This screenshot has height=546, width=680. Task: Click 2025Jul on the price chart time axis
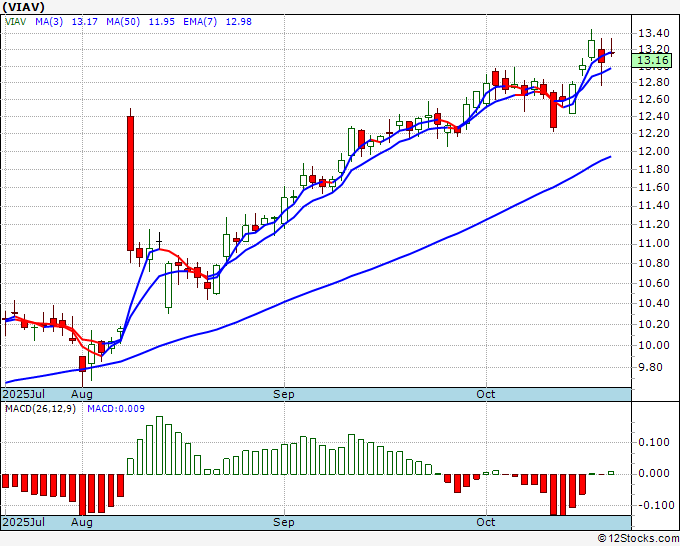(x=23, y=394)
